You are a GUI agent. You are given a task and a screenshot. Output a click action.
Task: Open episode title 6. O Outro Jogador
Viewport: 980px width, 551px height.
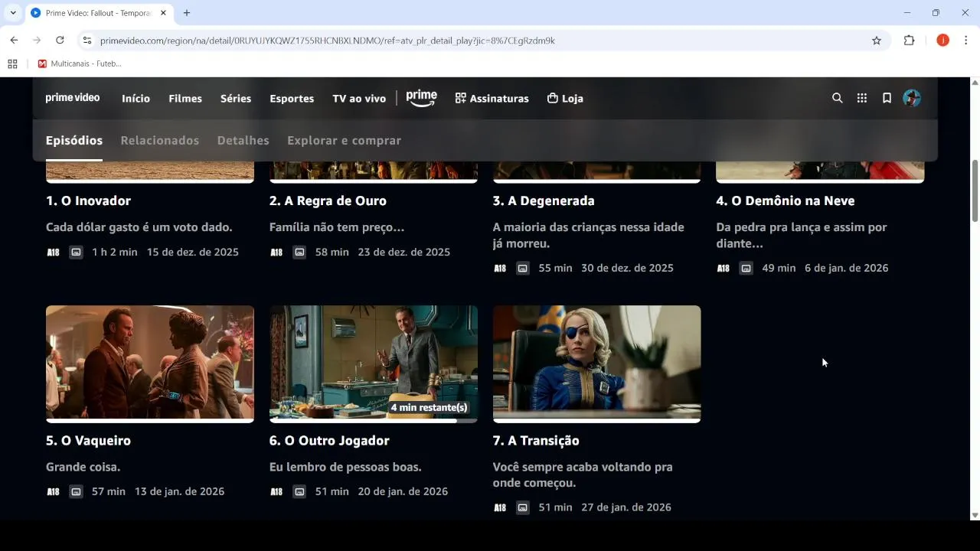pos(329,441)
